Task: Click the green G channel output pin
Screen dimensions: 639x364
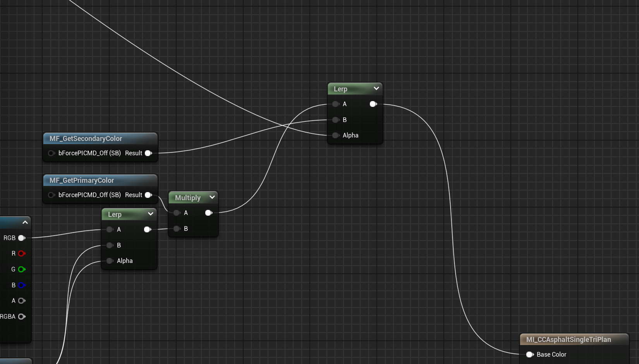Action: pos(22,269)
